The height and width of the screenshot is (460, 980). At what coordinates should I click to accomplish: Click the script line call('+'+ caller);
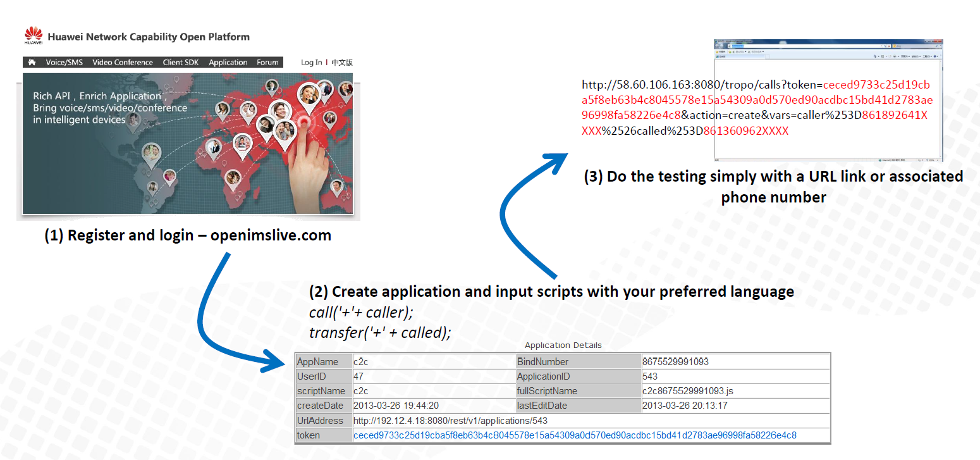click(x=361, y=313)
